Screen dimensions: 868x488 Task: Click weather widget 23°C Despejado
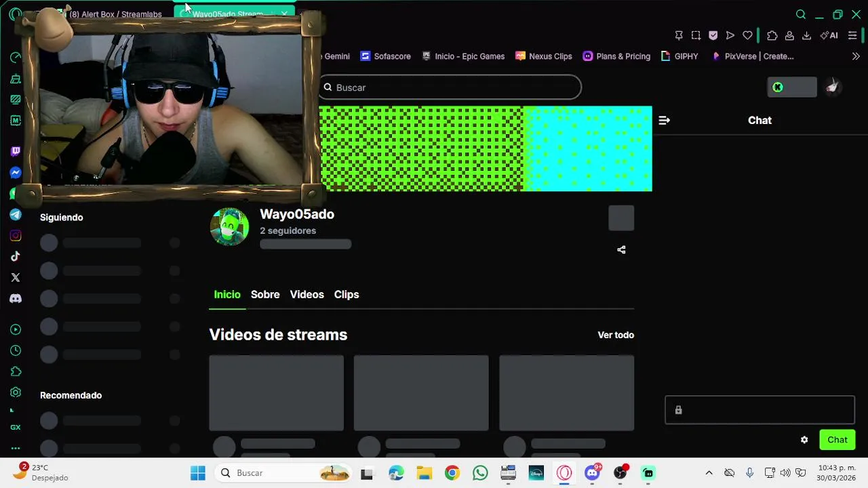point(42,472)
